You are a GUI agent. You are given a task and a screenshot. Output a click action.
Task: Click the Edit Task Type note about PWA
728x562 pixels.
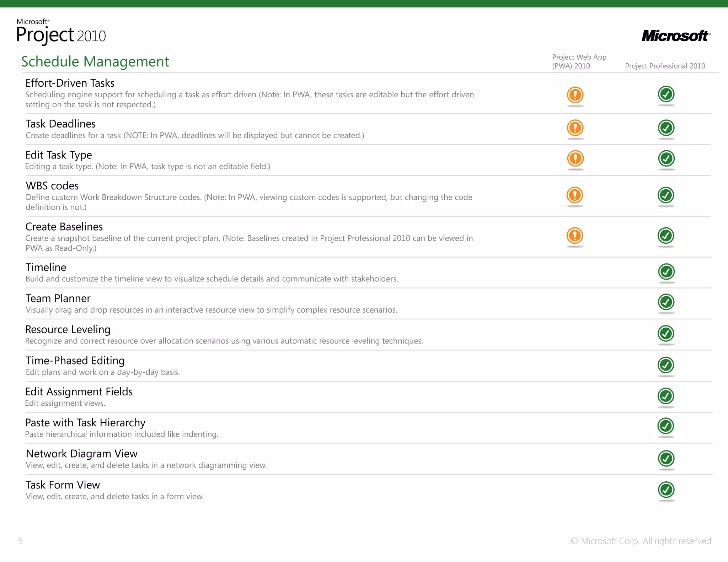tap(148, 167)
